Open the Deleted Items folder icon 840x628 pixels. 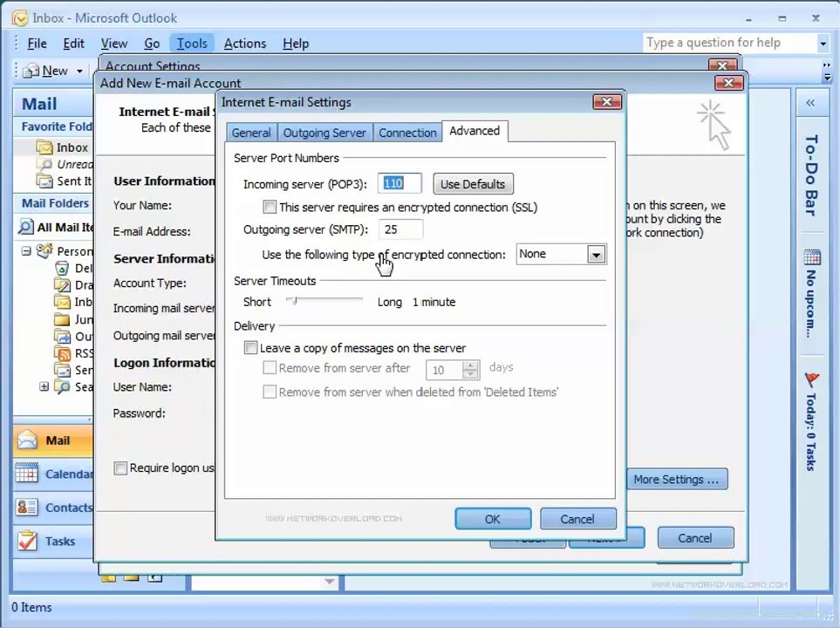coord(62,268)
